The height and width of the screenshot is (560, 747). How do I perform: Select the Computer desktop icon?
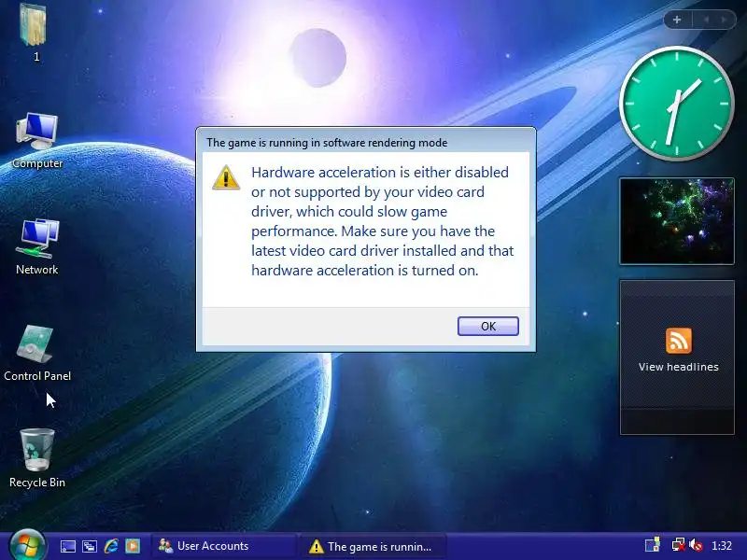click(x=37, y=141)
